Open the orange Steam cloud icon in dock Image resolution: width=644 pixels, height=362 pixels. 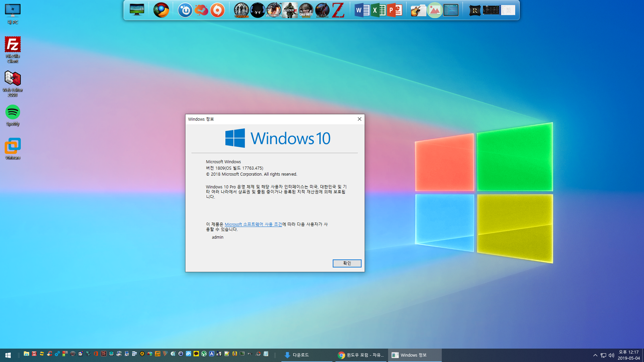(201, 10)
